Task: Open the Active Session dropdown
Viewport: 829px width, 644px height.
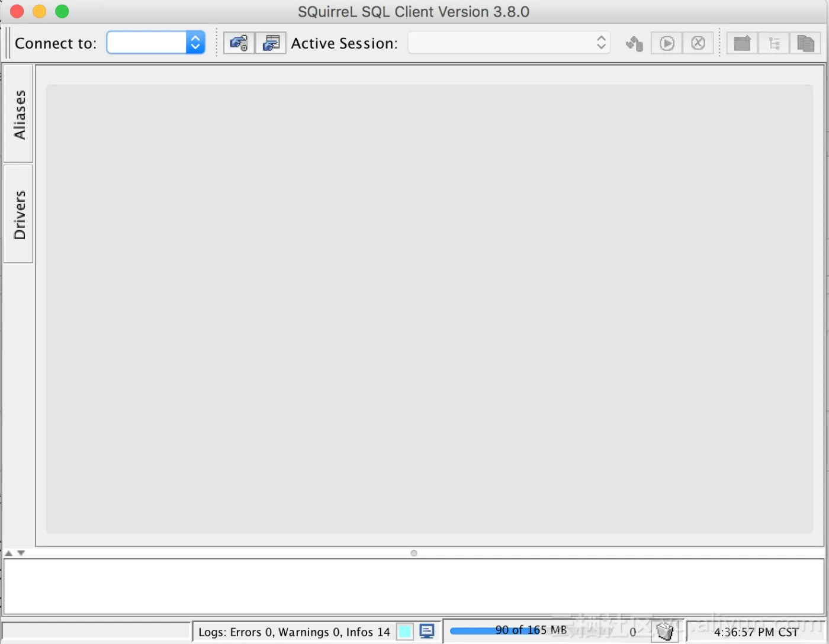Action: pyautogui.click(x=509, y=43)
